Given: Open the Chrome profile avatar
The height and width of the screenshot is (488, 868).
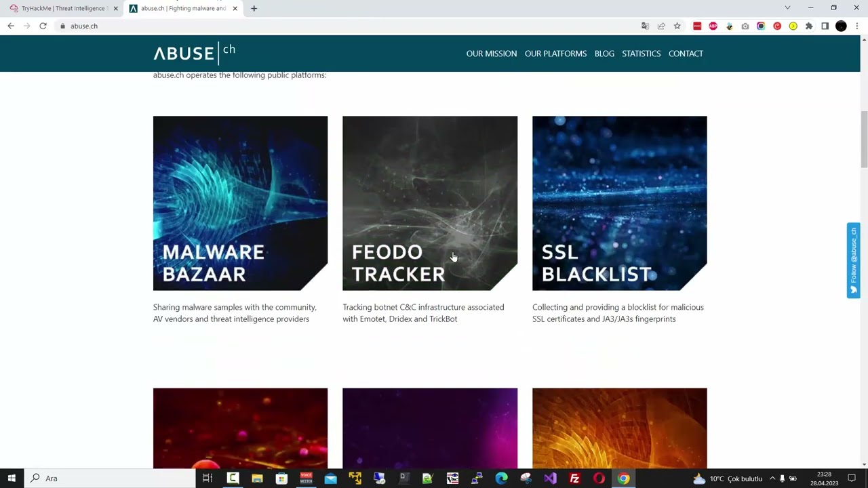Looking at the screenshot, I should coord(841,26).
